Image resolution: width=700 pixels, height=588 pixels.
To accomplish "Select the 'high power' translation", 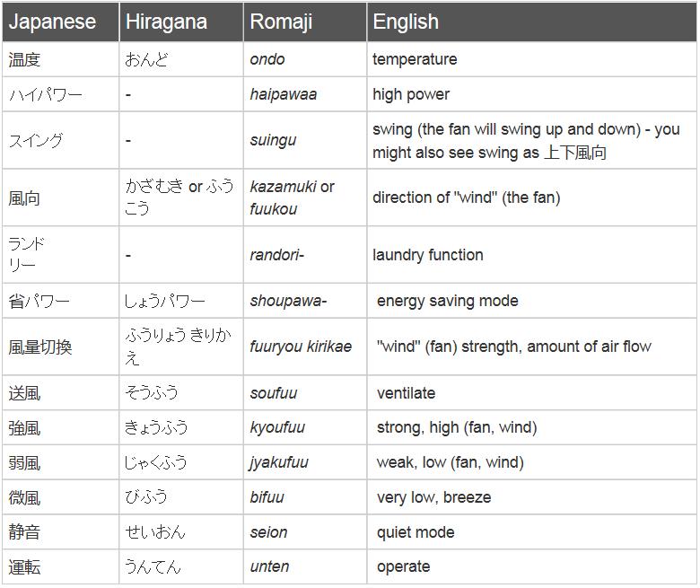I will [x=411, y=95].
